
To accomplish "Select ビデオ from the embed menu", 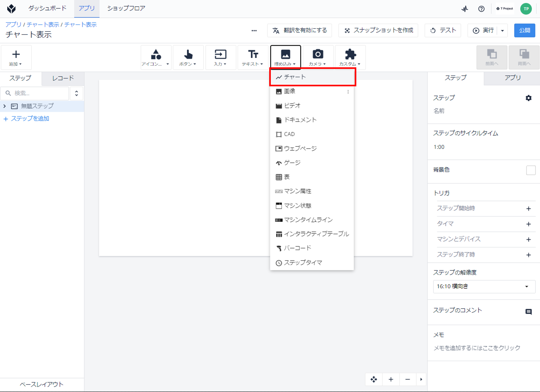I will [x=312, y=105].
